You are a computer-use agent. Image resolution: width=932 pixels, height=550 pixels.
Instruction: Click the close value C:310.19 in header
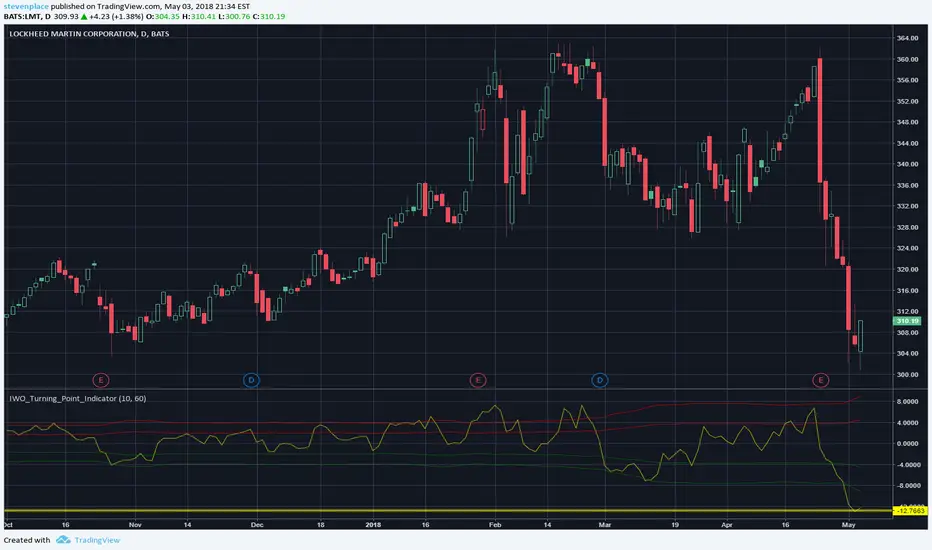click(x=269, y=16)
